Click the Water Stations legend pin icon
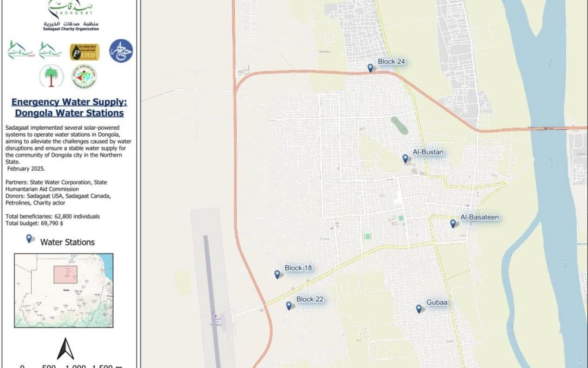The width and height of the screenshot is (588, 368). point(29,238)
